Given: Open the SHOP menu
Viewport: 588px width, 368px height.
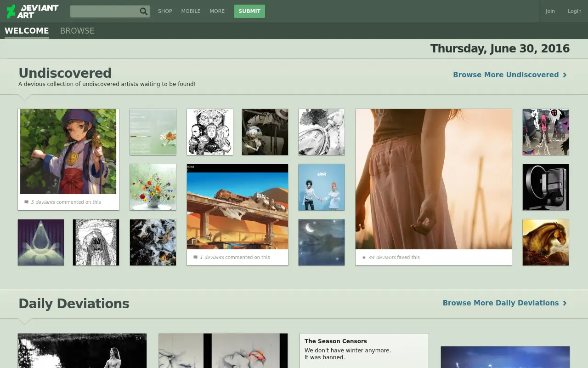Looking at the screenshot, I should coord(165,11).
